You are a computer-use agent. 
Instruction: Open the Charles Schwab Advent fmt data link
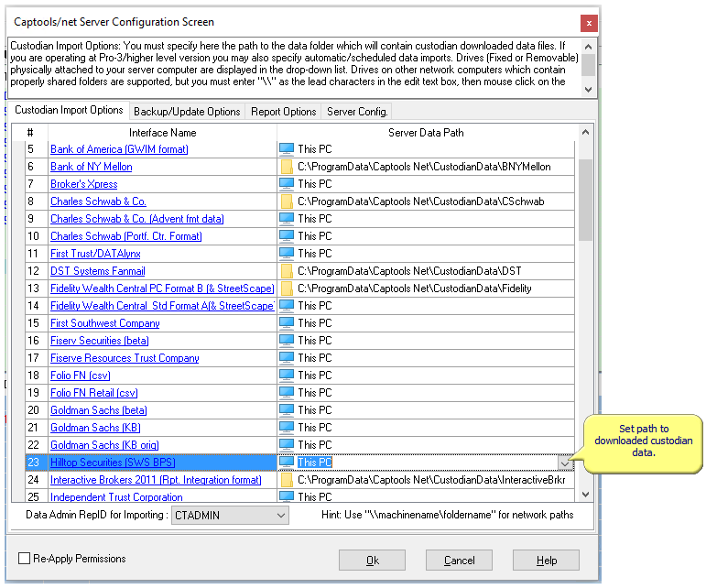pyautogui.click(x=136, y=219)
